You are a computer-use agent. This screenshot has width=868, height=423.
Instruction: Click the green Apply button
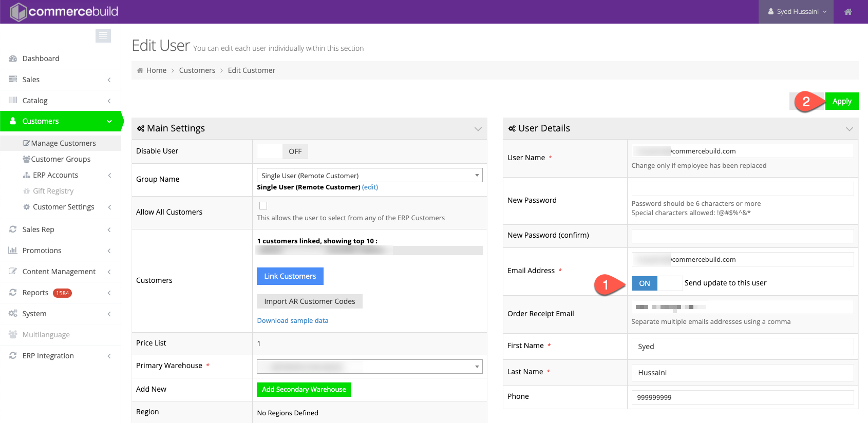842,101
